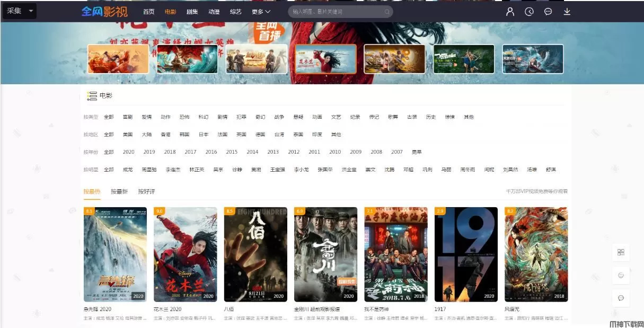The width and height of the screenshot is (644, 328).
Task: Open the 1917 movie poster
Action: 466,254
